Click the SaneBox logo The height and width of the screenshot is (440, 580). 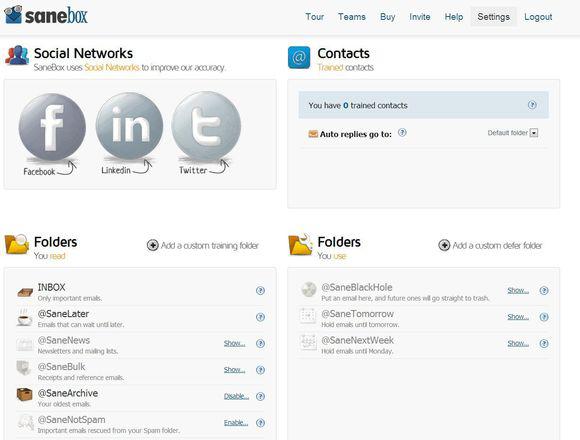click(46, 16)
